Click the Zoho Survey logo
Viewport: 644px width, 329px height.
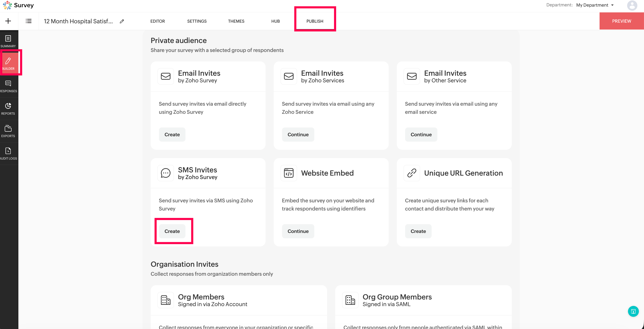pyautogui.click(x=18, y=5)
